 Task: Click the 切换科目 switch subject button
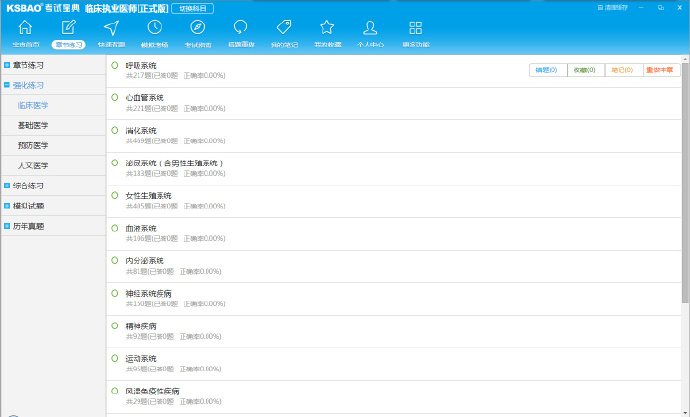click(192, 8)
